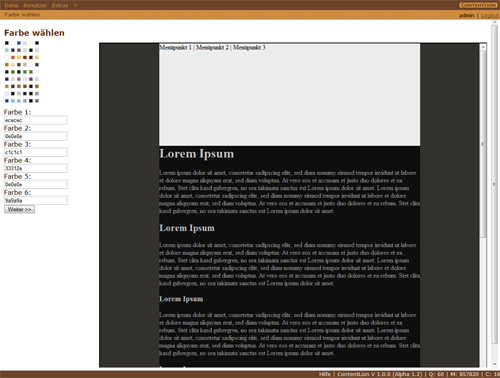Open the Extras menu
Screen dimensions: 500x378
pyautogui.click(x=60, y=5)
